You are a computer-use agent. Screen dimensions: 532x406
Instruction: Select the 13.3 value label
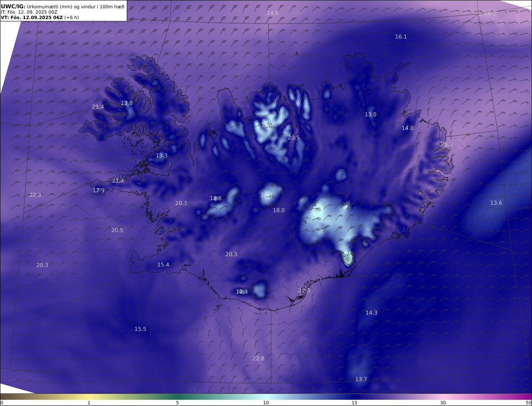(162, 156)
